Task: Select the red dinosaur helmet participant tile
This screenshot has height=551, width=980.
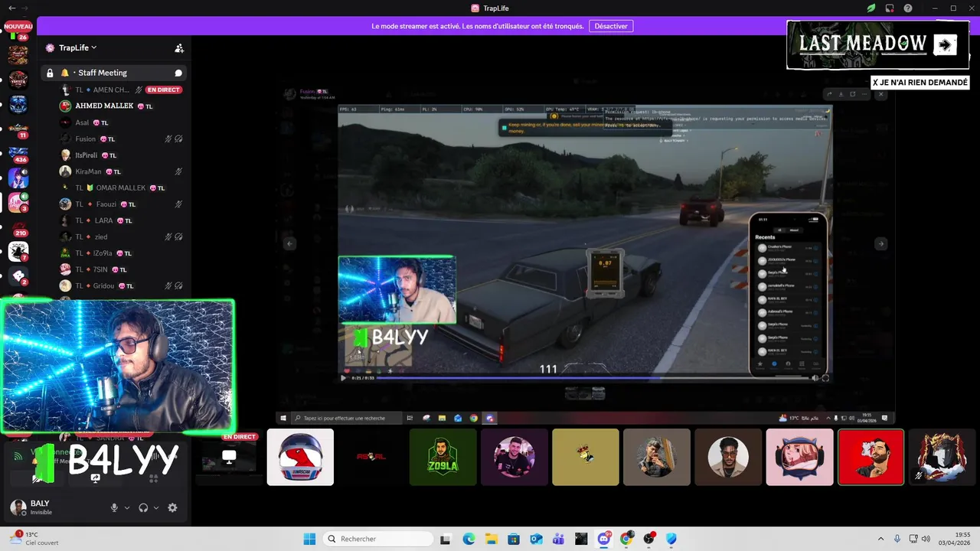Action: pyautogui.click(x=300, y=457)
